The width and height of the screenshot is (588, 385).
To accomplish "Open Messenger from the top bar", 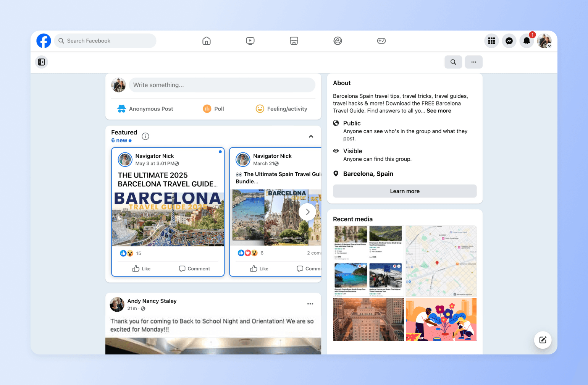I will [x=509, y=40].
